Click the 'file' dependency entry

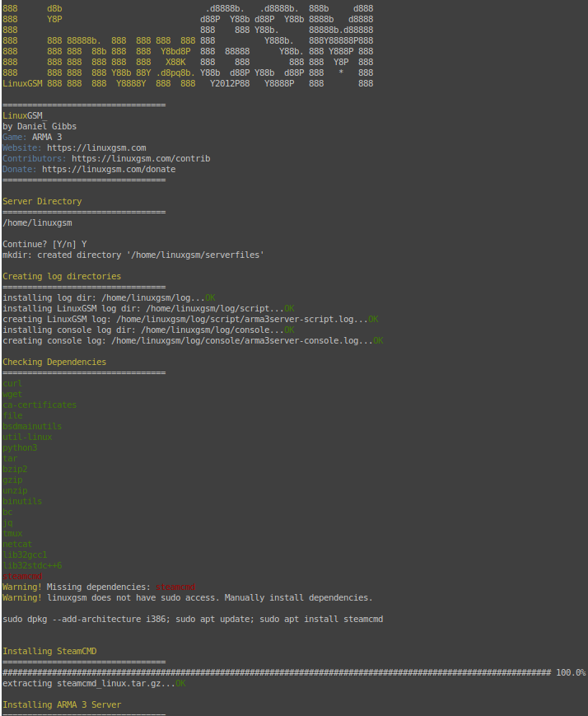[12, 415]
